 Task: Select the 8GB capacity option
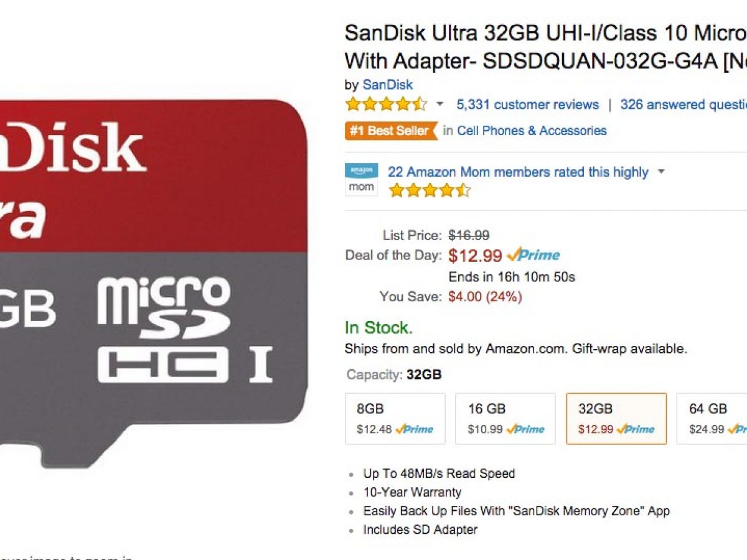click(395, 418)
